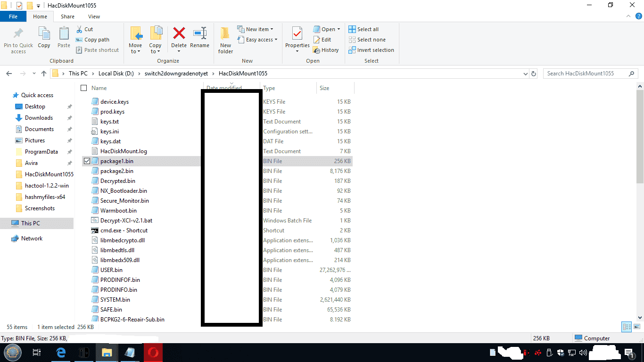Open the Customize Quick Access Toolbar dropdown
This screenshot has height=362, width=644.
[x=38, y=6]
